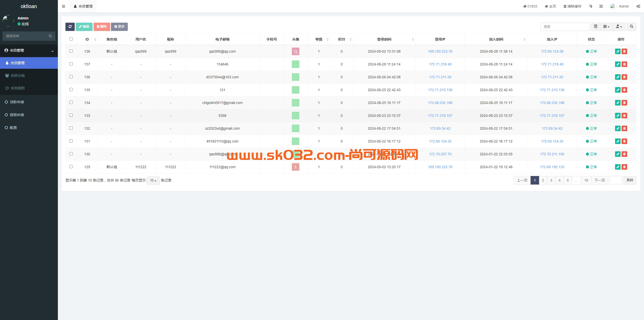Go to pagination page 2

pos(543,180)
